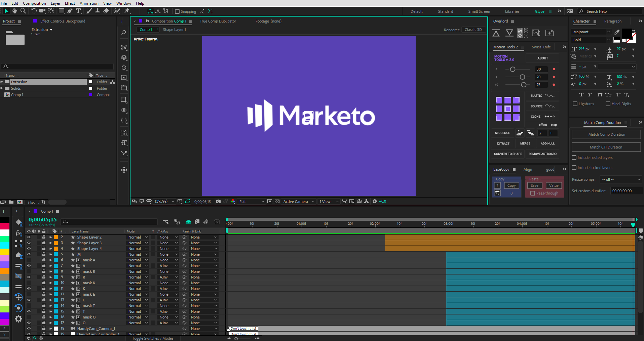644x341 pixels.
Task: Select the Brush tool
Action: coord(89,11)
